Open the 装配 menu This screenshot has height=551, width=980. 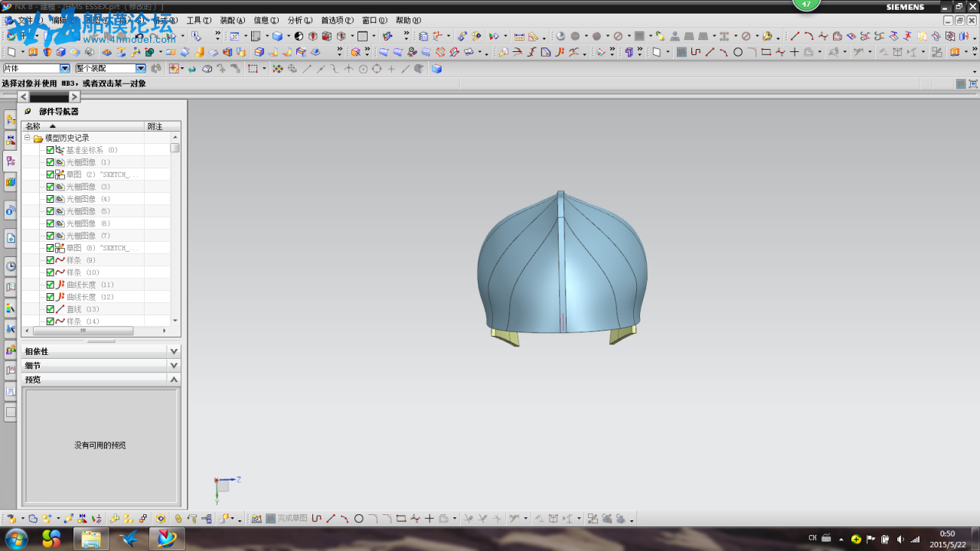coord(233,21)
